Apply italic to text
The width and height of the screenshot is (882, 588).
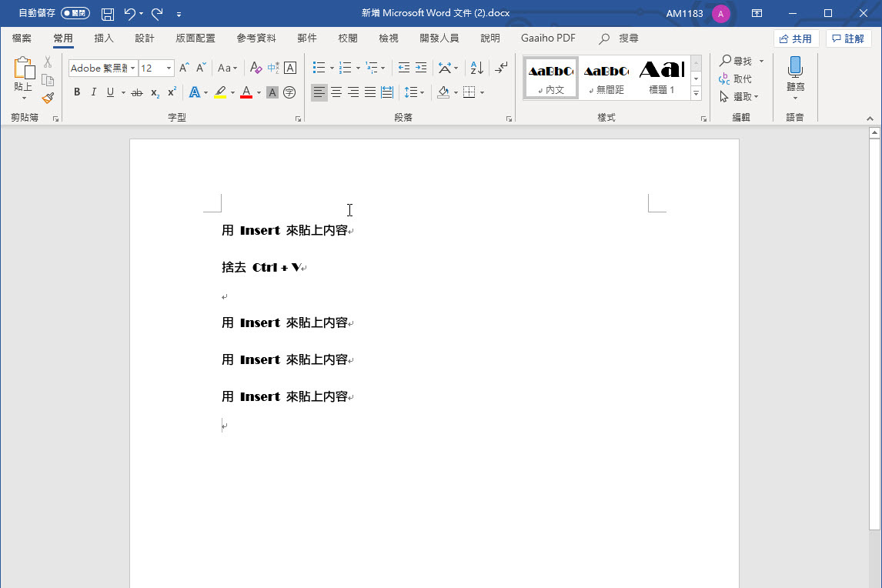pyautogui.click(x=92, y=92)
